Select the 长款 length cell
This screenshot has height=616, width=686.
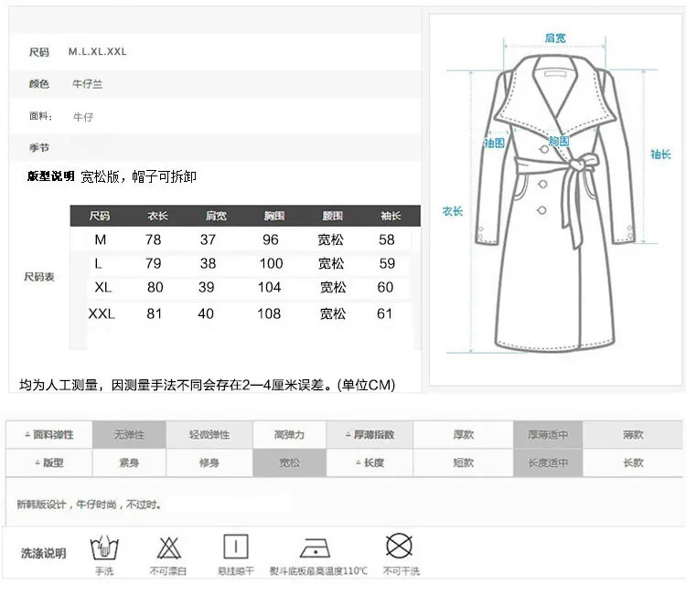coord(633,462)
